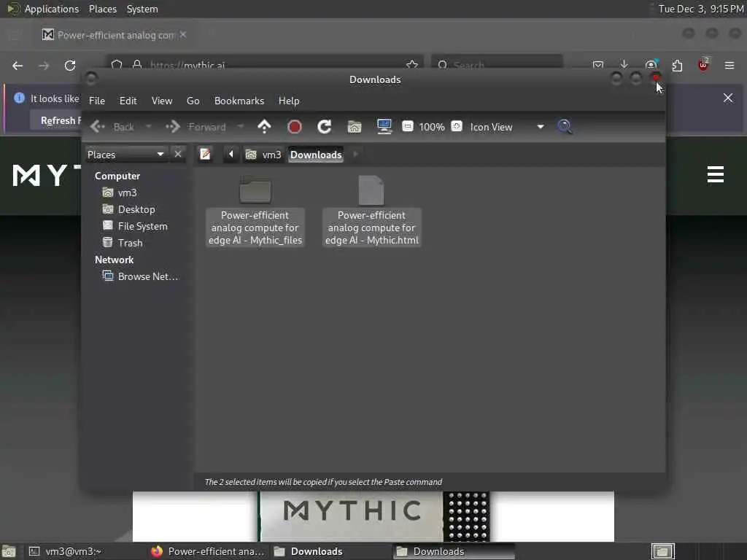Image resolution: width=747 pixels, height=560 pixels.
Task: Open the Firefox account icon
Action: pyautogui.click(x=651, y=64)
